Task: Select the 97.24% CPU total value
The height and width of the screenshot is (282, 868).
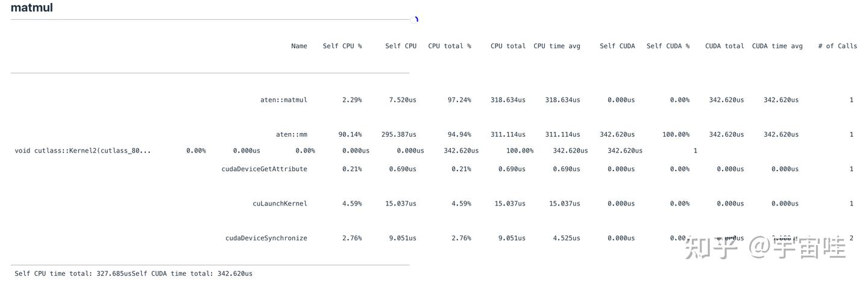Action: 459,100
